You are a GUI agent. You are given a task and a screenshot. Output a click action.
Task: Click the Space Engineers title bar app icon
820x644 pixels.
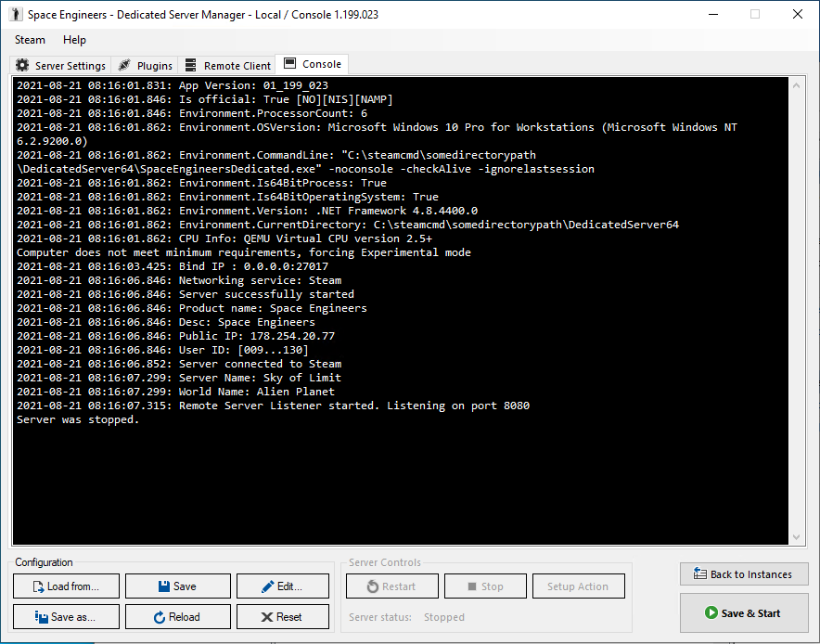15,15
